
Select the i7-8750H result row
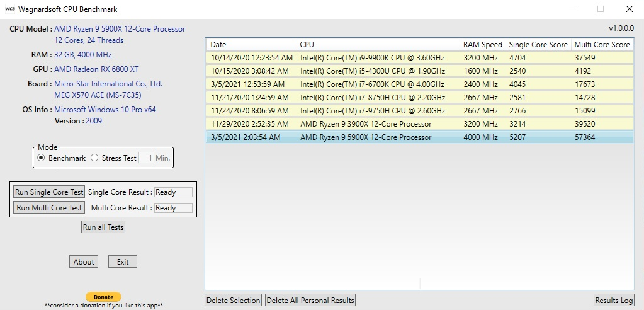(x=420, y=98)
